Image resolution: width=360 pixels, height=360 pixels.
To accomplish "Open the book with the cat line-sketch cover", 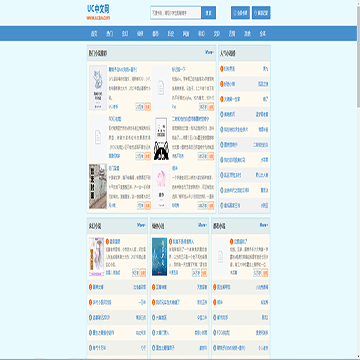I will [98, 88].
